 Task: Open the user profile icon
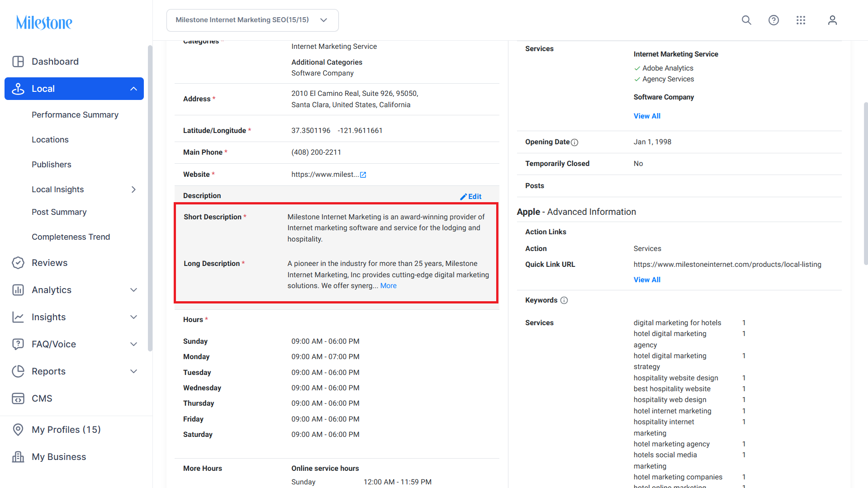click(832, 20)
